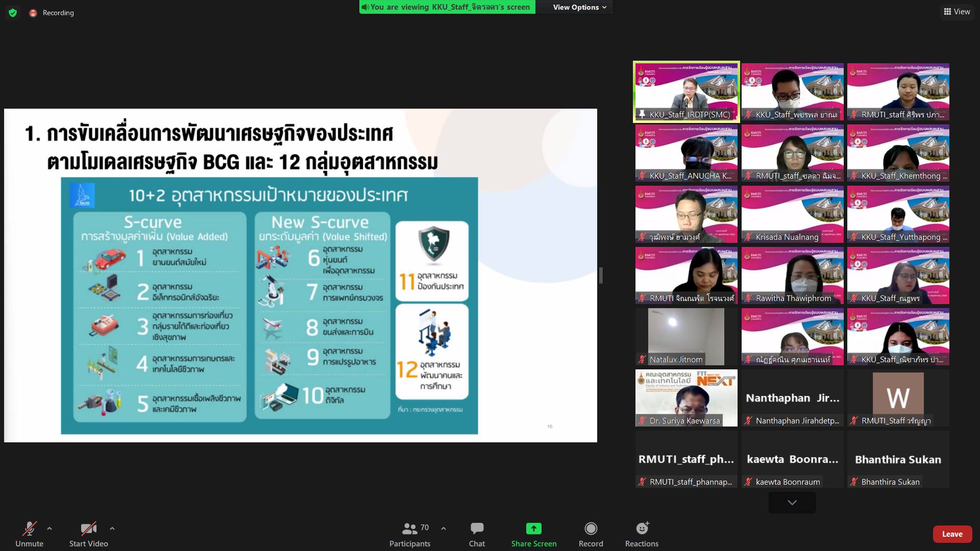Expand audio options arrow beside Unmute
The width and height of the screenshot is (980, 551).
[50, 529]
